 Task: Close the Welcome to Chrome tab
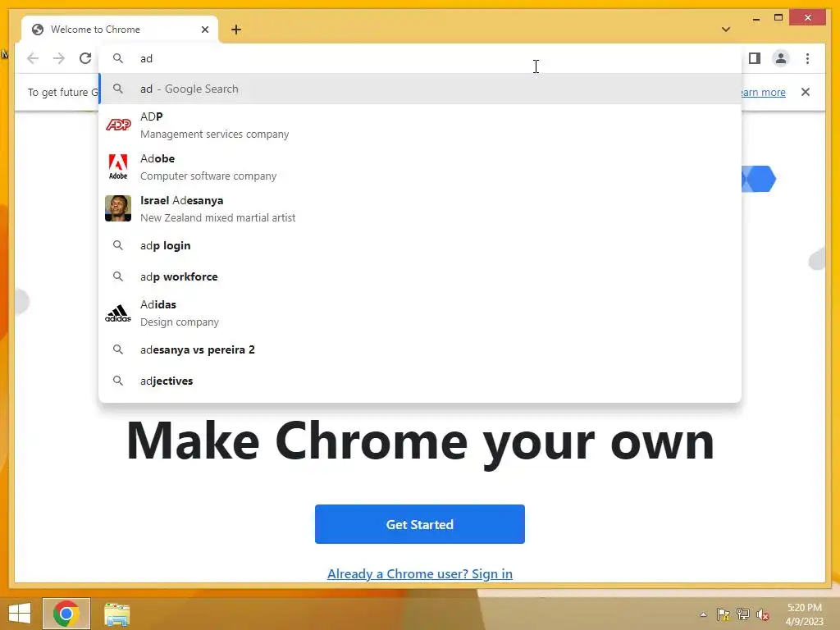point(204,30)
